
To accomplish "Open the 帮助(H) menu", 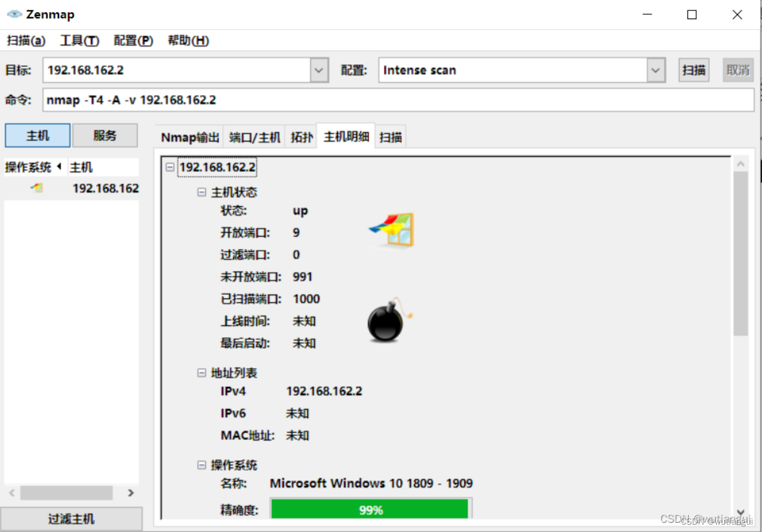I will point(188,41).
